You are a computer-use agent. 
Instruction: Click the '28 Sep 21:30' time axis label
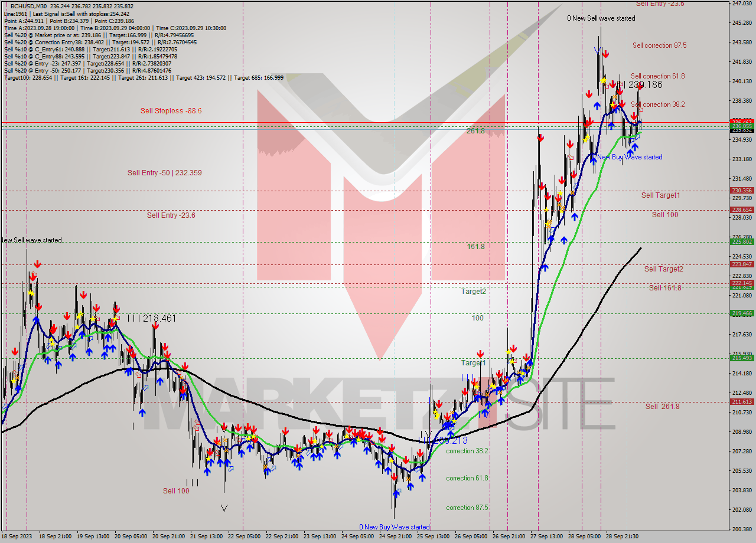(x=622, y=537)
